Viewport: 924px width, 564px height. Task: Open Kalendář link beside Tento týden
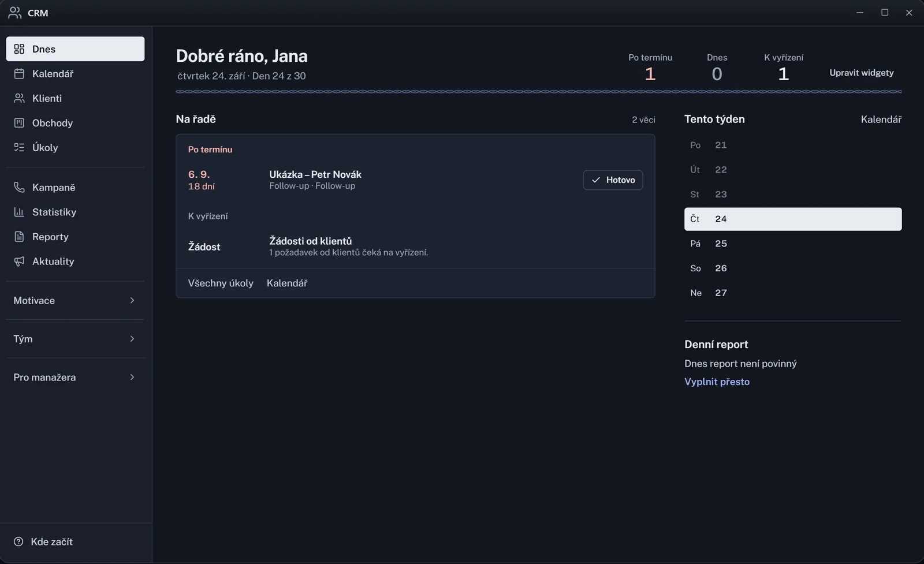(x=881, y=119)
